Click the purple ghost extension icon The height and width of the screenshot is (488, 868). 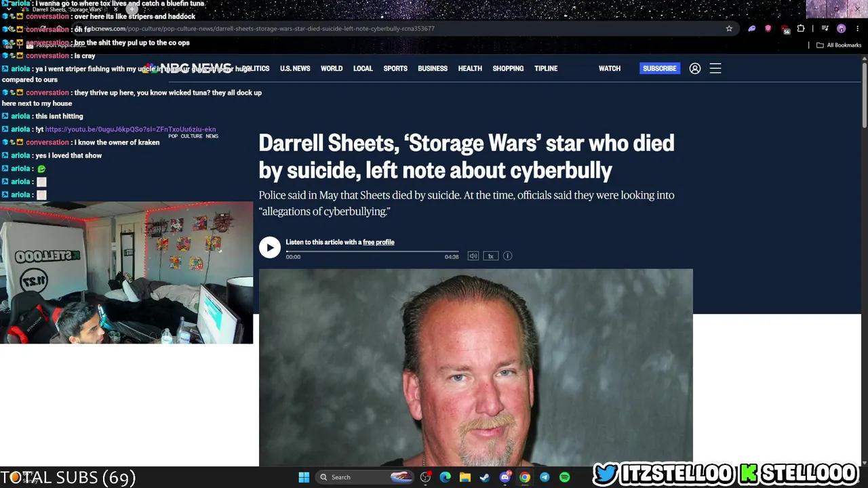click(x=752, y=28)
